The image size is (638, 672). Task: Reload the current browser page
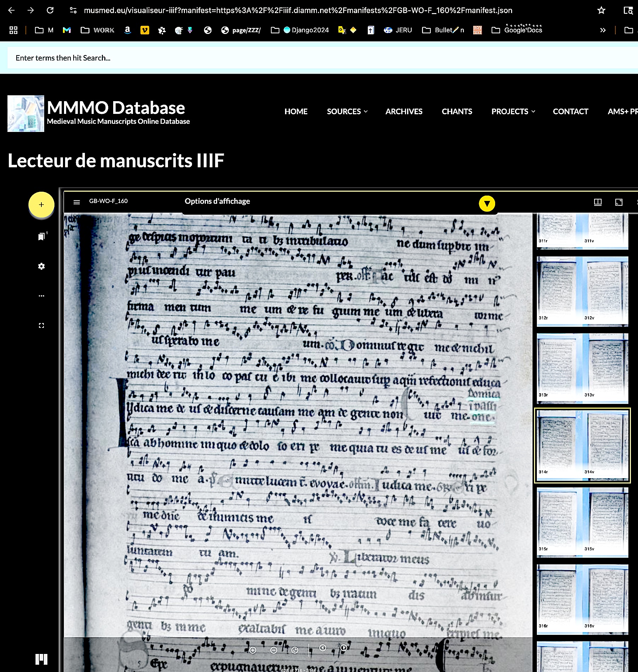click(50, 10)
